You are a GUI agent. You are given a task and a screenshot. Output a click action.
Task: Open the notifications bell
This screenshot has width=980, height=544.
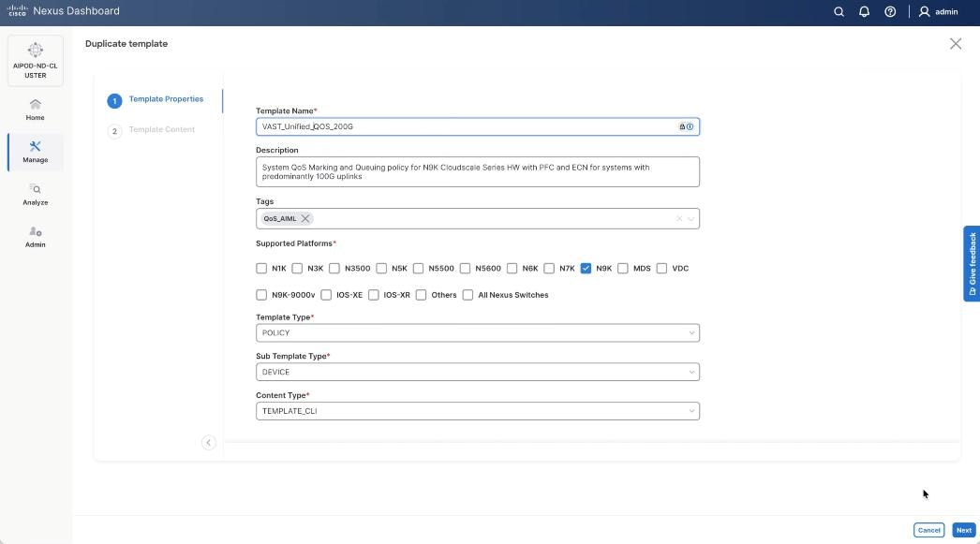[863, 10]
